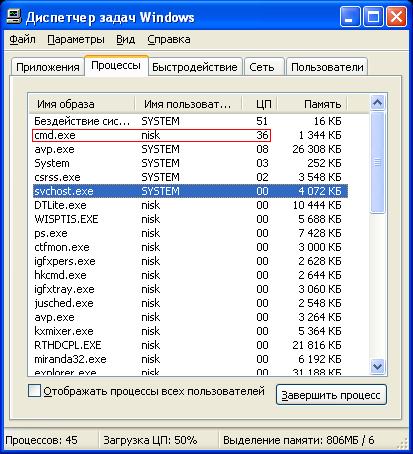This screenshot has width=413, height=454.
Task: Select avp.exe run by SYSTEM
Action: [x=190, y=149]
